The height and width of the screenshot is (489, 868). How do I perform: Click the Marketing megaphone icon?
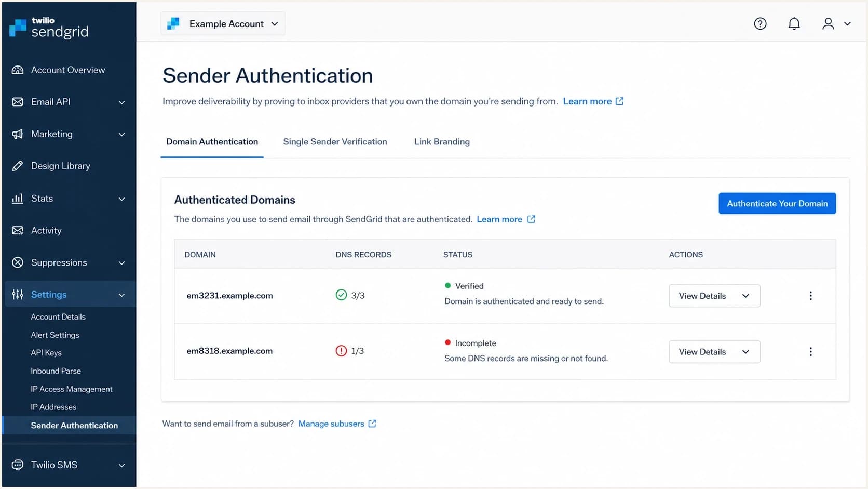point(18,134)
